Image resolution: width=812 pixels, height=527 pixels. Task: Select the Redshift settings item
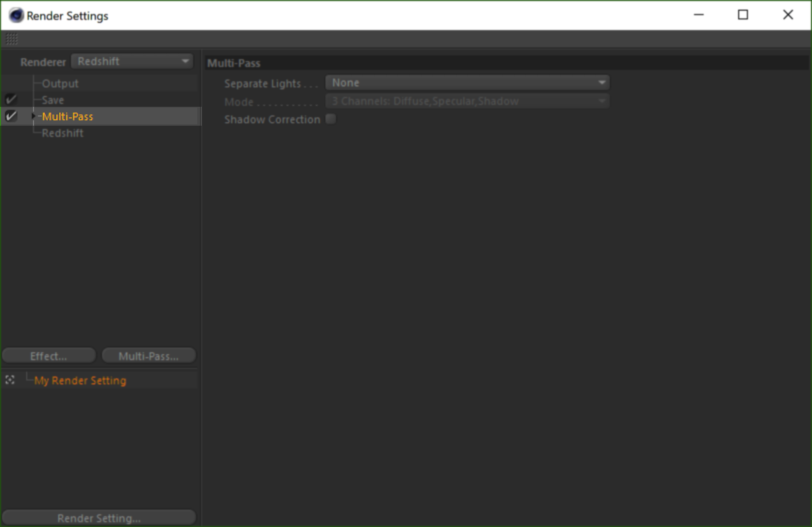click(x=62, y=133)
